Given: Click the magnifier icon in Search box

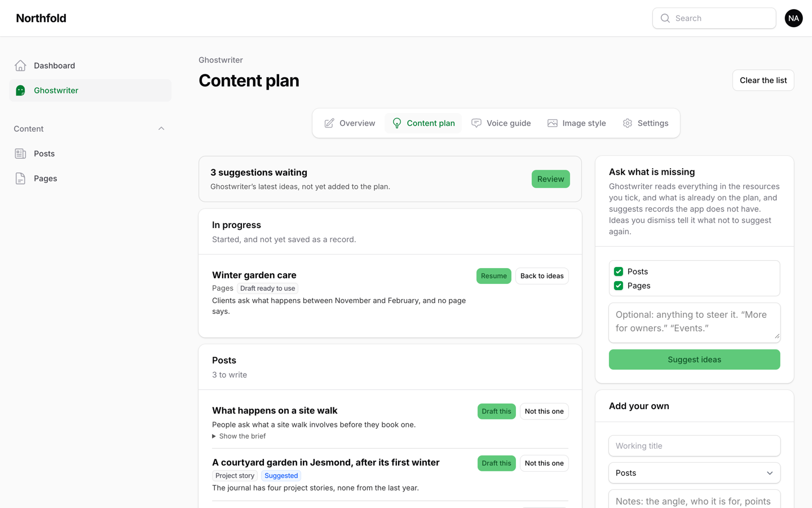Looking at the screenshot, I should click(665, 18).
